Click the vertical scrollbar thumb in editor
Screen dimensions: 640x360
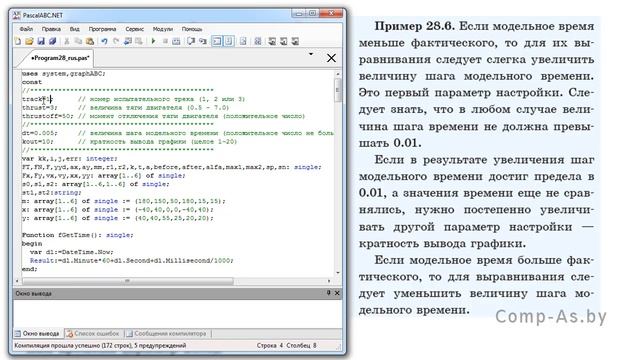(x=338, y=90)
